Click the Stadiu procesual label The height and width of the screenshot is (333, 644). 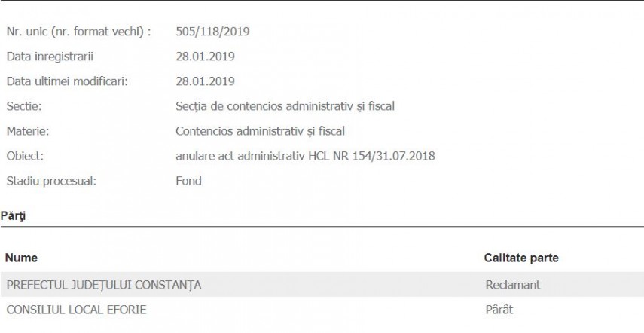click(50, 181)
